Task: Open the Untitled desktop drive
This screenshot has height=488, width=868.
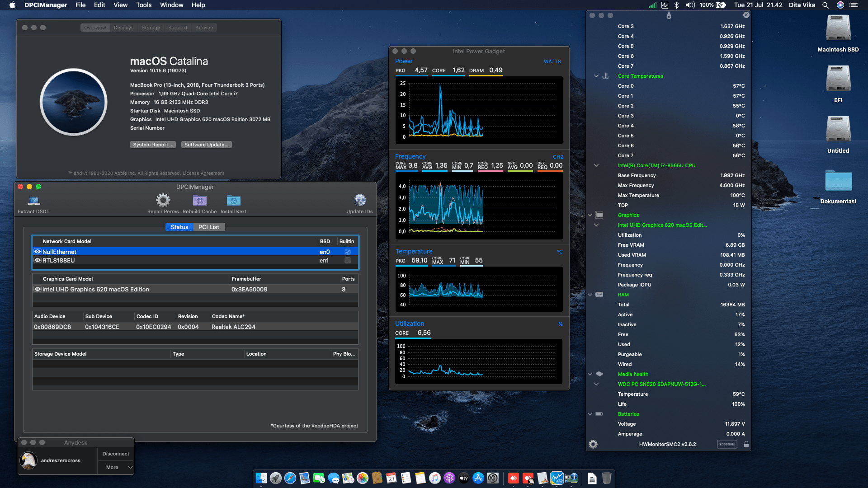Action: [838, 129]
